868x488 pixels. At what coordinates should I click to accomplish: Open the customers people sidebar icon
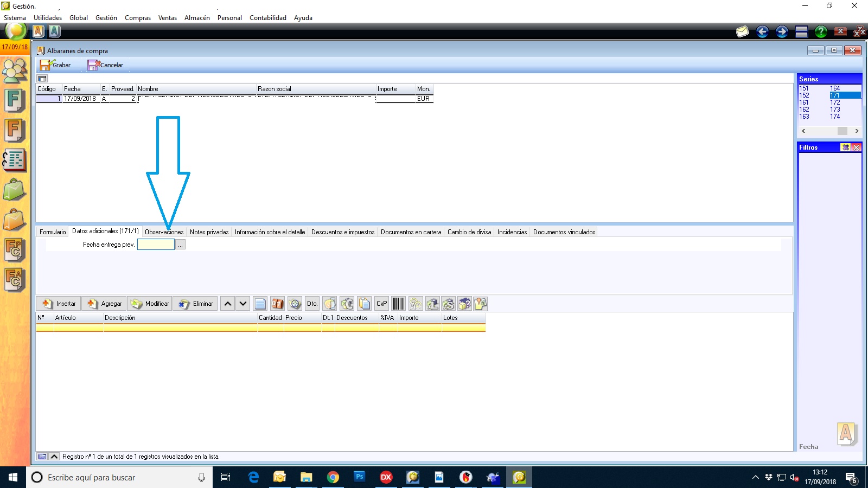15,70
